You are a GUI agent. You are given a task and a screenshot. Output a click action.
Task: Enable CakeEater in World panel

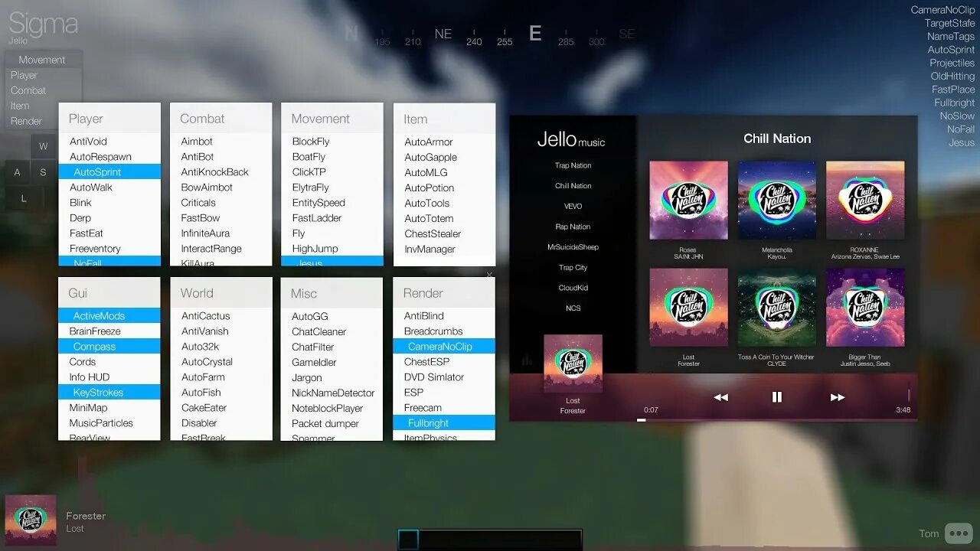(x=221, y=408)
